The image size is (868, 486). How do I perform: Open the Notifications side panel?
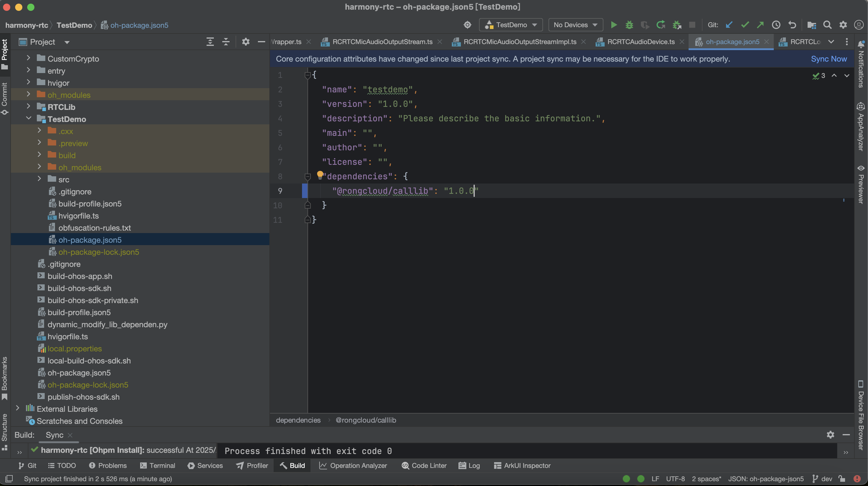pyautogui.click(x=861, y=64)
